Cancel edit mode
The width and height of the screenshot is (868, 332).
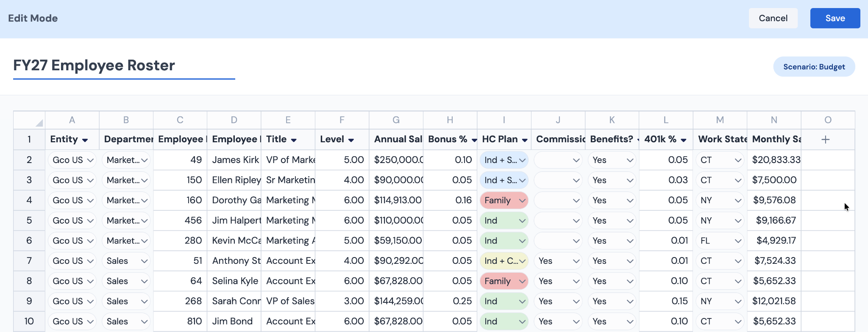coord(773,18)
